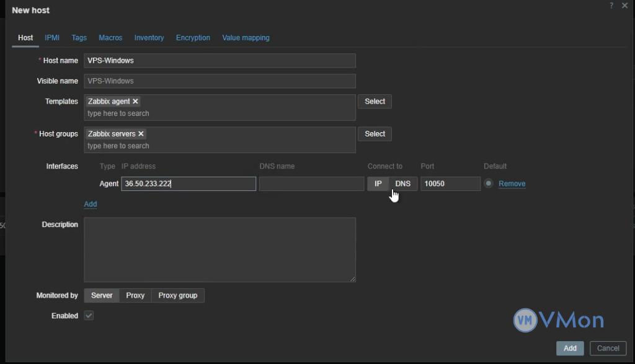
Task: Remove the Zabbix servers group tag
Action: click(141, 134)
